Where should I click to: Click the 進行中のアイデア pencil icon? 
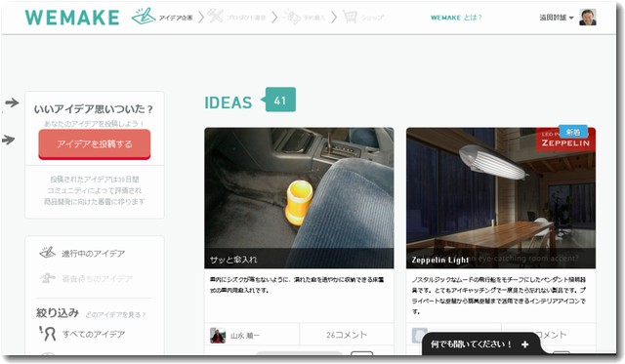coord(48,253)
